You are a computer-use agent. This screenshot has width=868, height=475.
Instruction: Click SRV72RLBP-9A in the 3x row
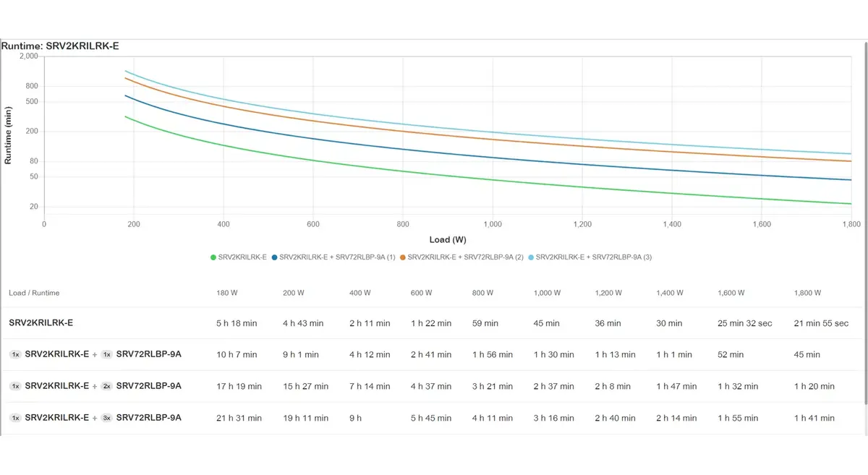pyautogui.click(x=149, y=418)
